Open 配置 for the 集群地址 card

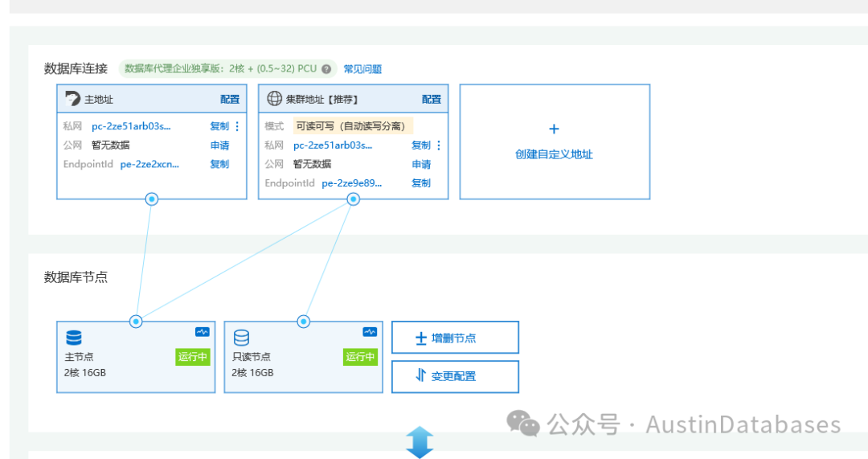[432, 99]
